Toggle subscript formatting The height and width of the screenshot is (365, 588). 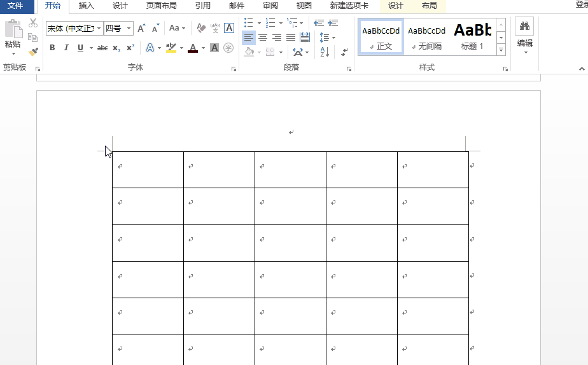coord(116,48)
